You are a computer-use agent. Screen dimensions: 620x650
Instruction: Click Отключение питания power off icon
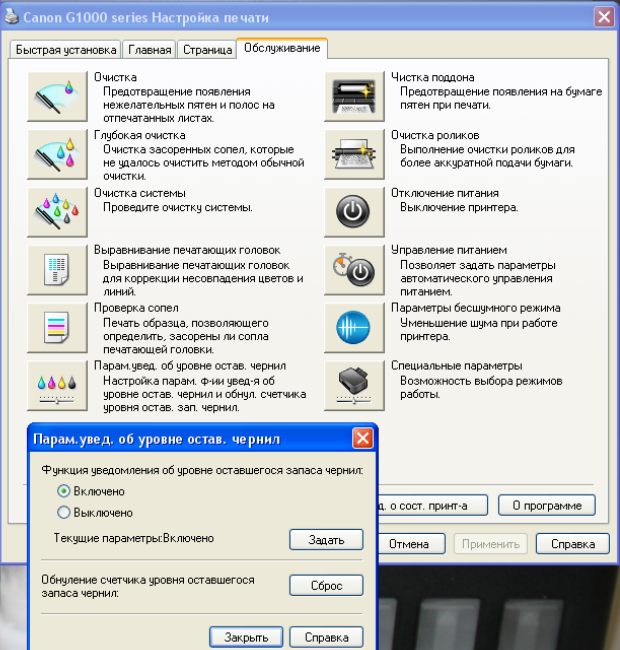(x=354, y=212)
